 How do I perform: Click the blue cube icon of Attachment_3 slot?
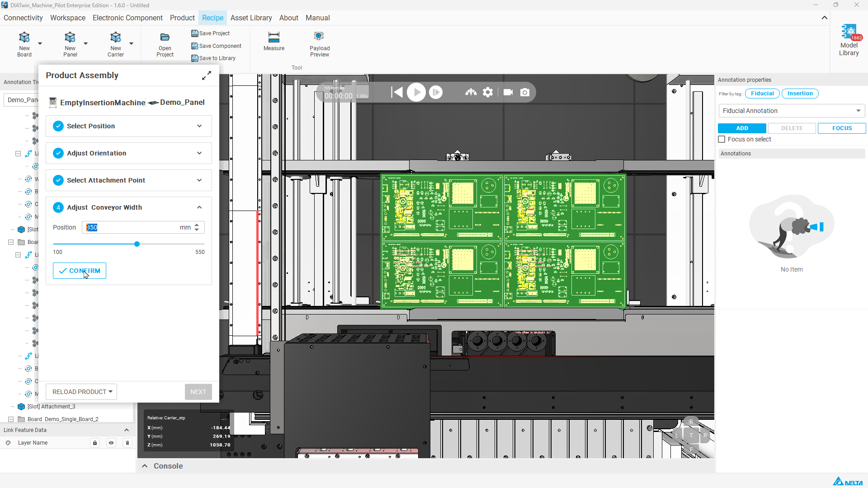click(x=21, y=407)
